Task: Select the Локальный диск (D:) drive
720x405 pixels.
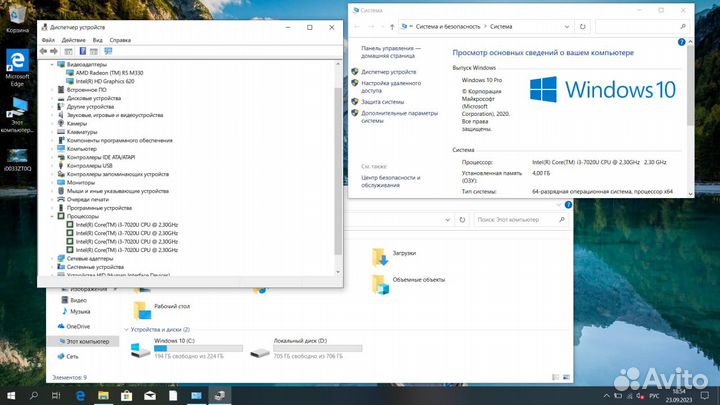Action: [306, 349]
